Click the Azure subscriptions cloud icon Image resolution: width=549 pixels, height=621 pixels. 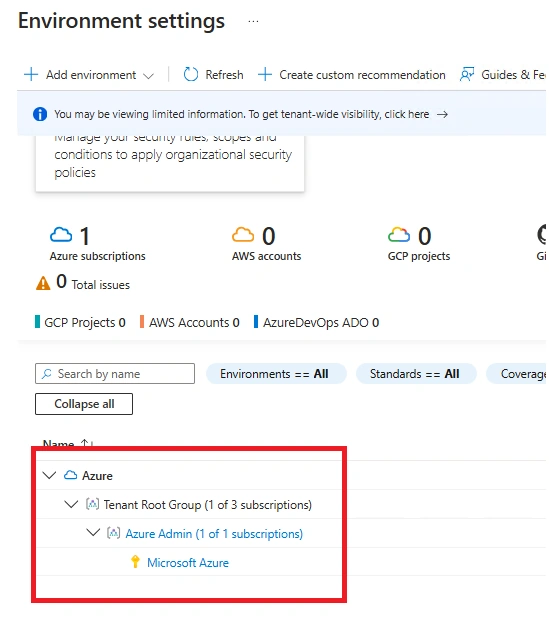(61, 234)
